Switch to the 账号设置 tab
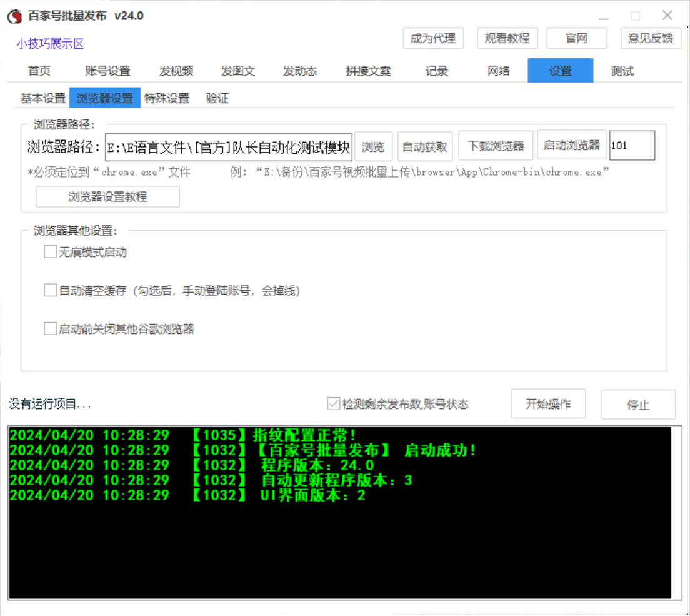Image resolution: width=690 pixels, height=616 pixels. 107,71
